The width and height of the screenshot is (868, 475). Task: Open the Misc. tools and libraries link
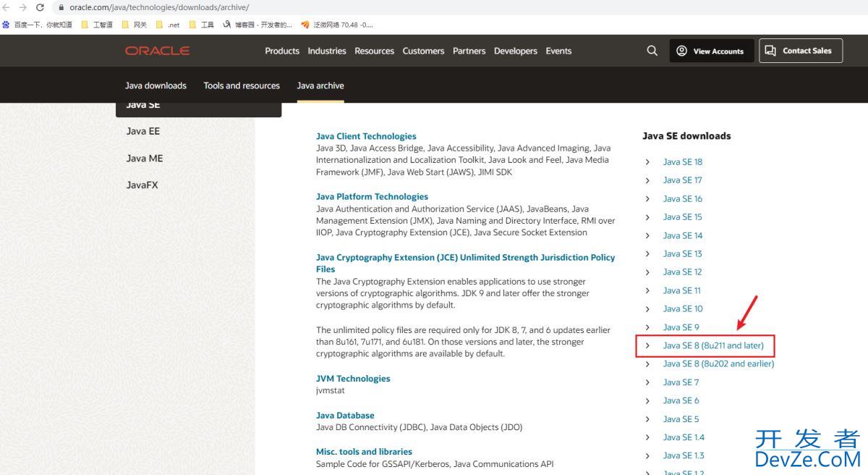click(364, 451)
